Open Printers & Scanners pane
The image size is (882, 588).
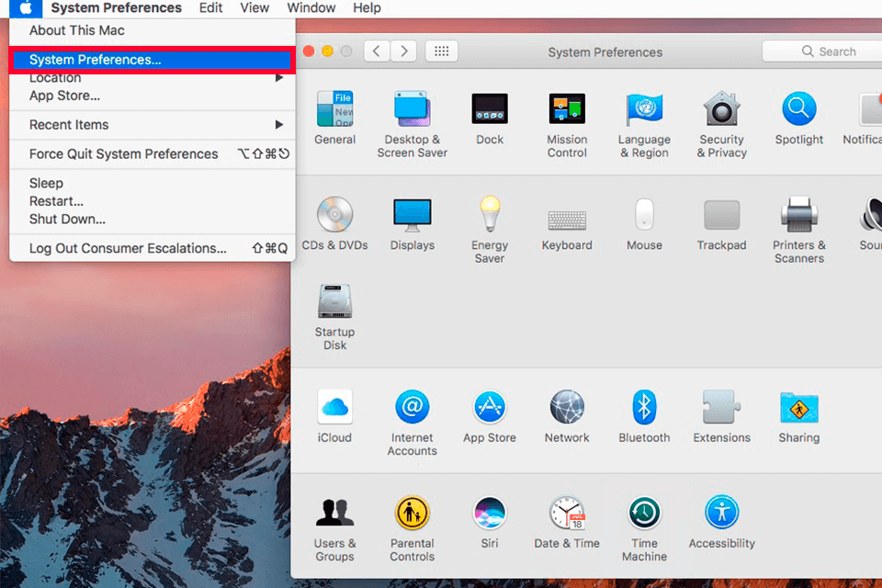798,230
